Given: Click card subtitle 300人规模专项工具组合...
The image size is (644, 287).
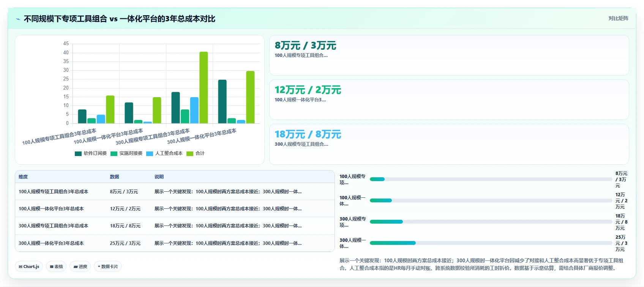Looking at the screenshot, I should 301,144.
